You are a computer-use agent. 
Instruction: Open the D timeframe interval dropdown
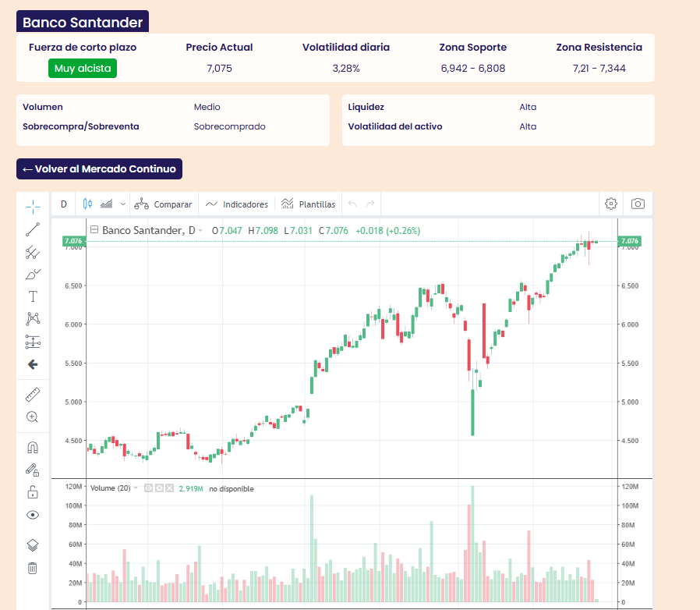coord(64,204)
